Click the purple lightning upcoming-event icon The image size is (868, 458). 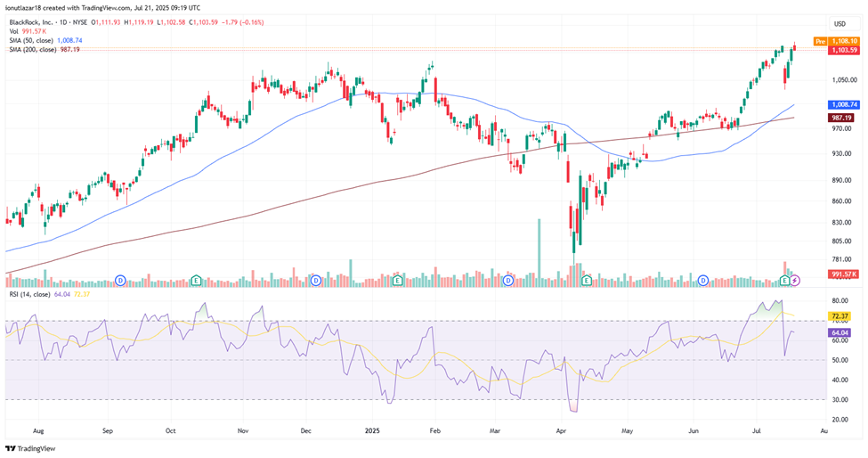pyautogui.click(x=796, y=281)
